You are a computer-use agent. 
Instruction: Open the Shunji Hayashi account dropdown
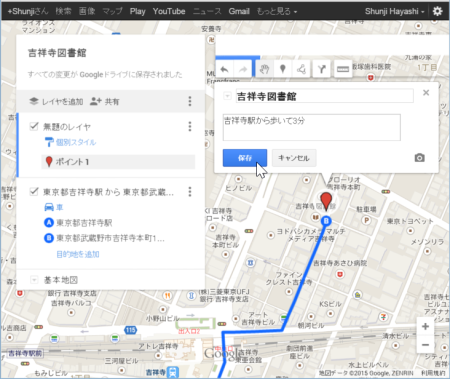click(x=395, y=11)
